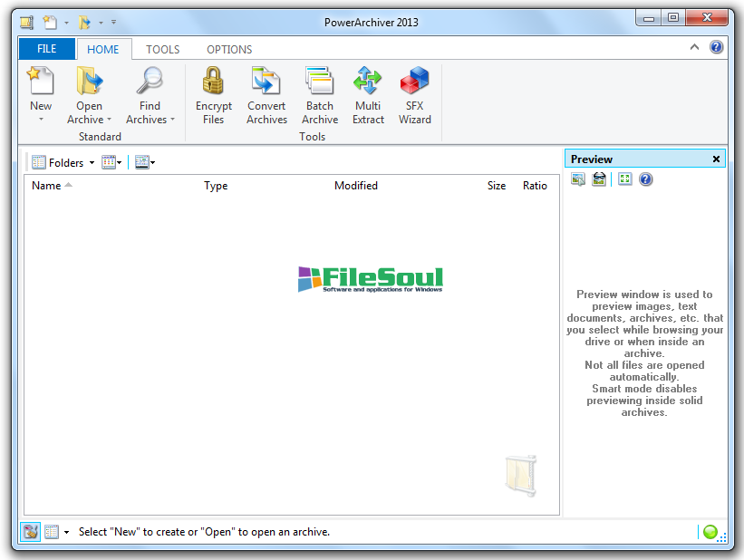Open the Convert Archives tool

pyautogui.click(x=266, y=81)
